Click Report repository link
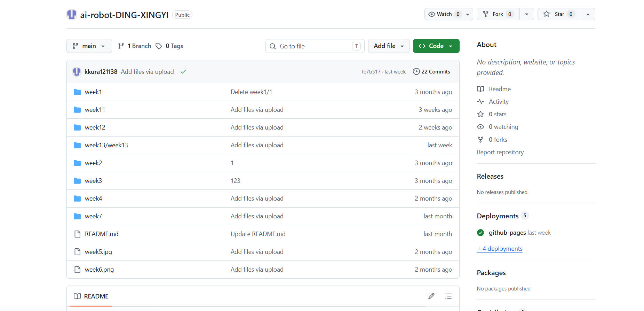This screenshot has height=311, width=644. pos(500,152)
